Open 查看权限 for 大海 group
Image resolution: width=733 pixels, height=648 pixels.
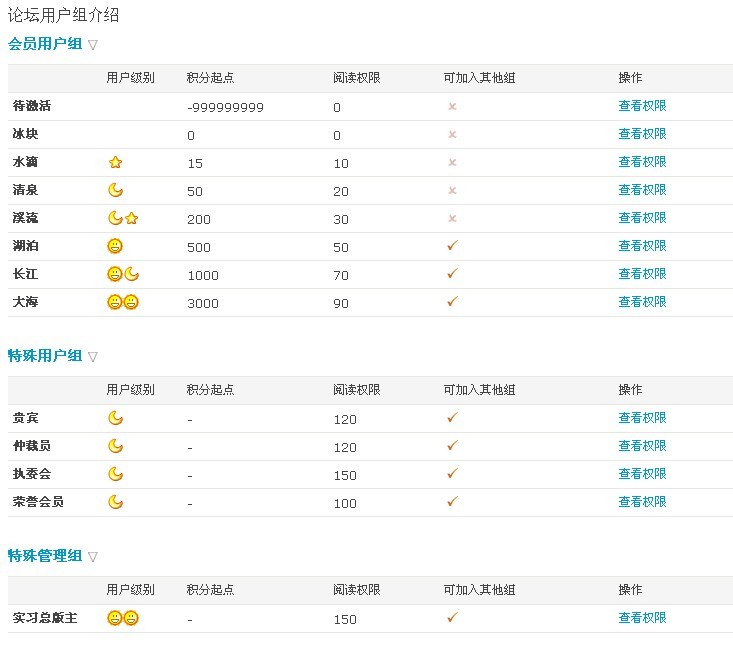(642, 302)
